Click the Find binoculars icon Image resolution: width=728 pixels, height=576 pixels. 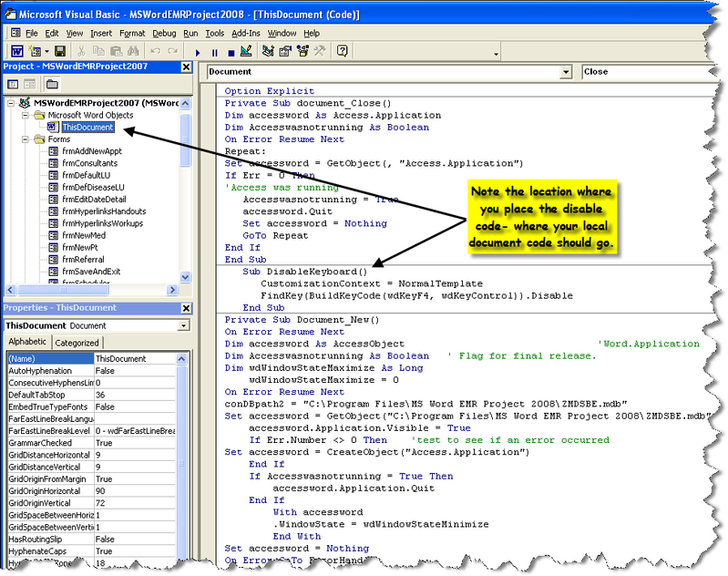coord(134,52)
